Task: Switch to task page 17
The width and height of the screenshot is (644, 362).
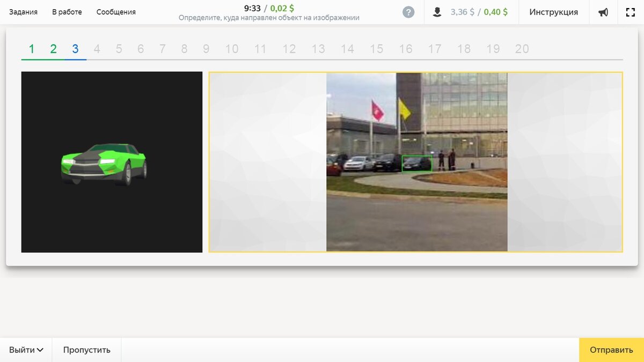Action: [x=435, y=49]
